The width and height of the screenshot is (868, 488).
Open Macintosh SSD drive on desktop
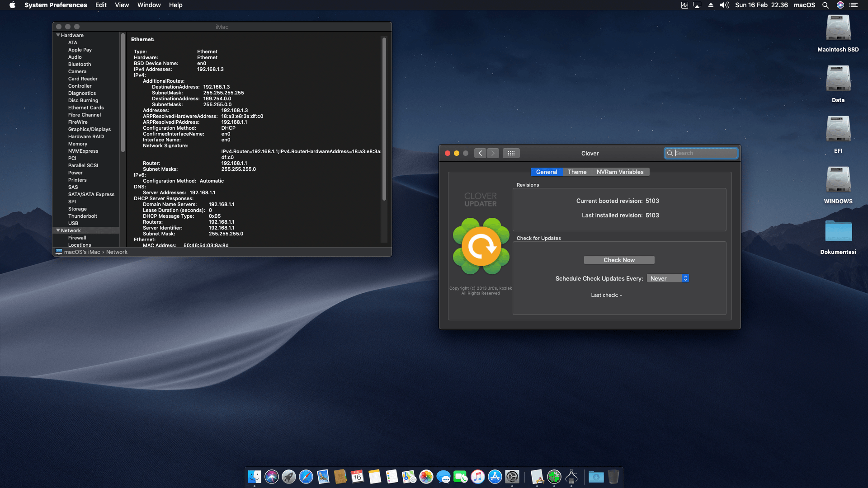tap(838, 28)
